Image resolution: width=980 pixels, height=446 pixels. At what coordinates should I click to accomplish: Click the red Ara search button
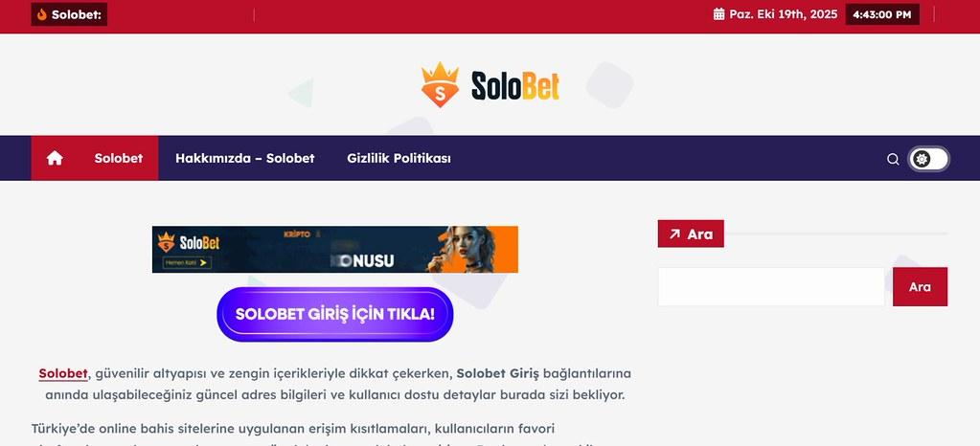pos(920,287)
